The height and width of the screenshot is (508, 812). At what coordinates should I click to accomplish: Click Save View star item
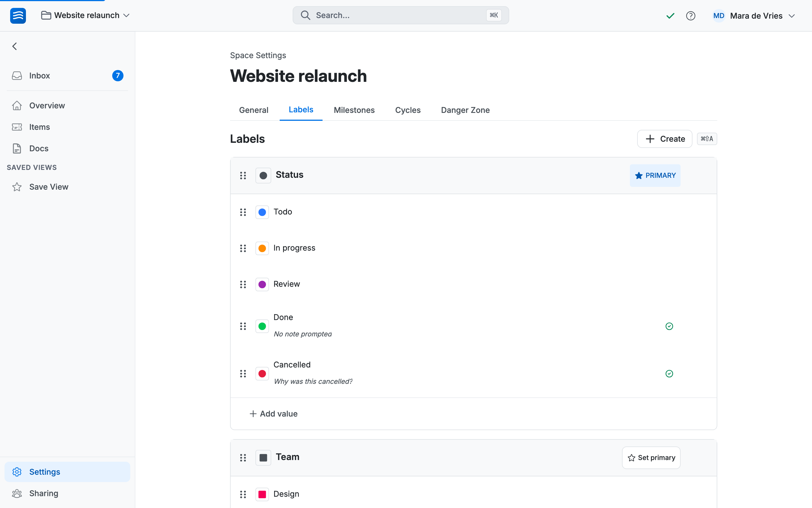tap(67, 187)
